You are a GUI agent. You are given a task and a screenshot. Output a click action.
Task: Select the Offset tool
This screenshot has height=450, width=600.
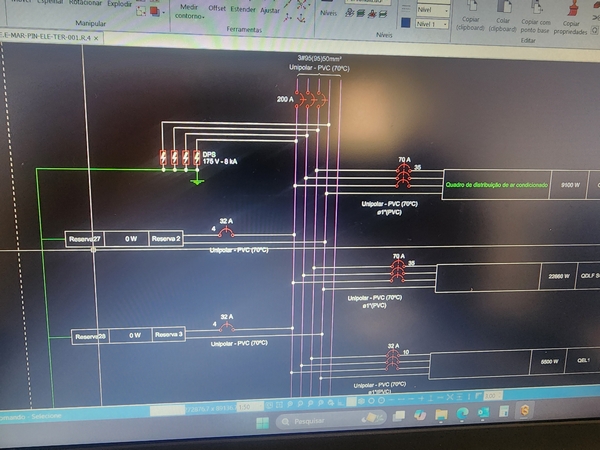coord(217,8)
